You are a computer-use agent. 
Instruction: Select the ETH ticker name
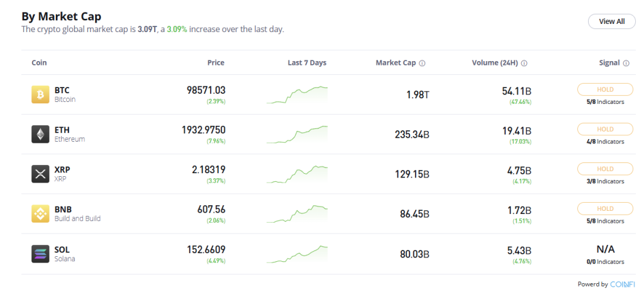(x=62, y=130)
